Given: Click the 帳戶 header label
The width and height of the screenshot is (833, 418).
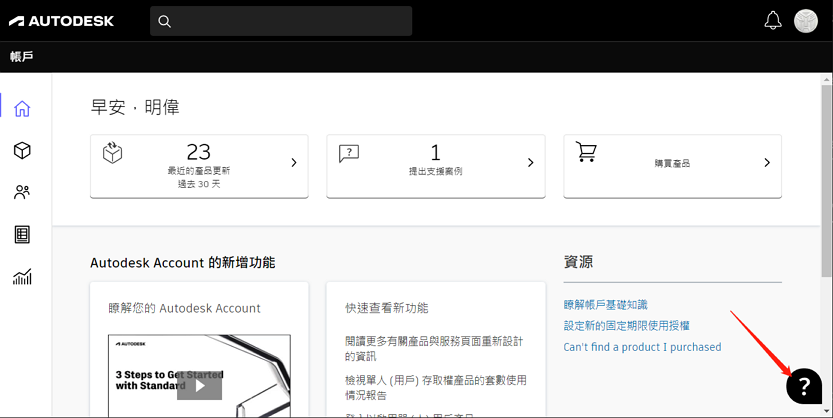Looking at the screenshot, I should [21, 56].
